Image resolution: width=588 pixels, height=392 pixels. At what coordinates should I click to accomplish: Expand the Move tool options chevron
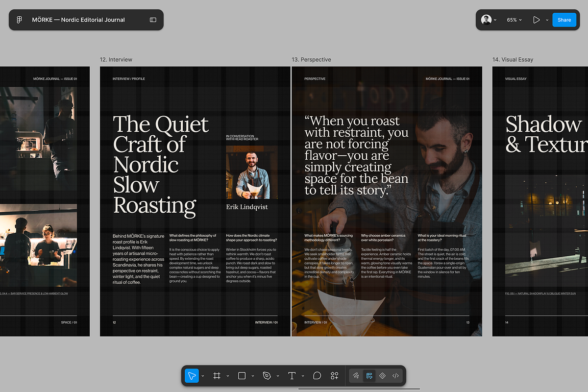203,376
